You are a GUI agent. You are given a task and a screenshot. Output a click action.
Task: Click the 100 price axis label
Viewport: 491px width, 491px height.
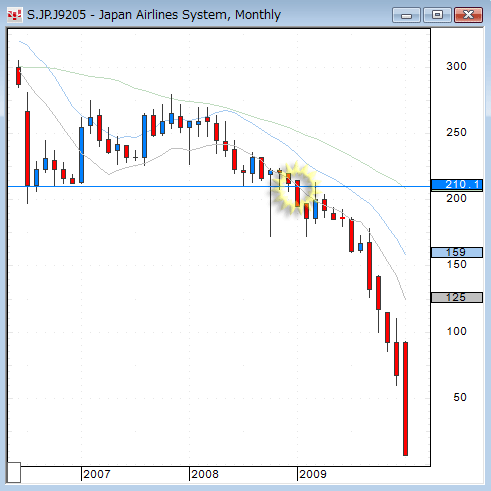[456, 331]
